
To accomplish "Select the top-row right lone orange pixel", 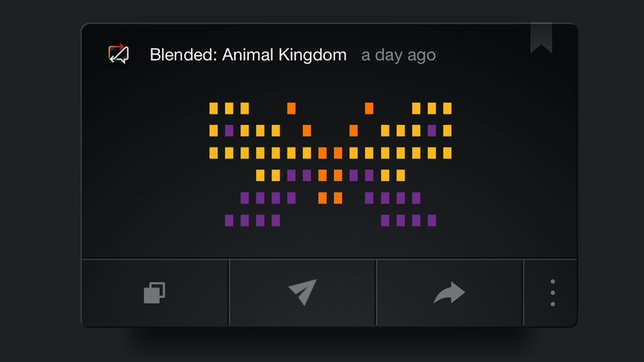I will click(x=369, y=108).
